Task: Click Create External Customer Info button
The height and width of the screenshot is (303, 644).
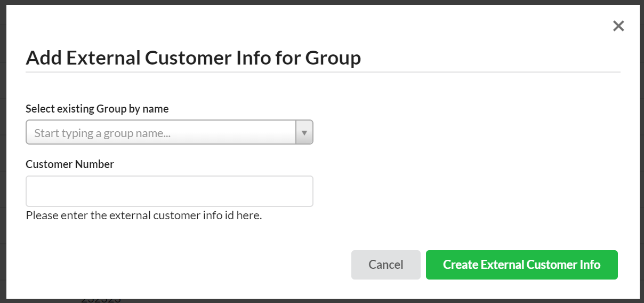Action: click(521, 265)
